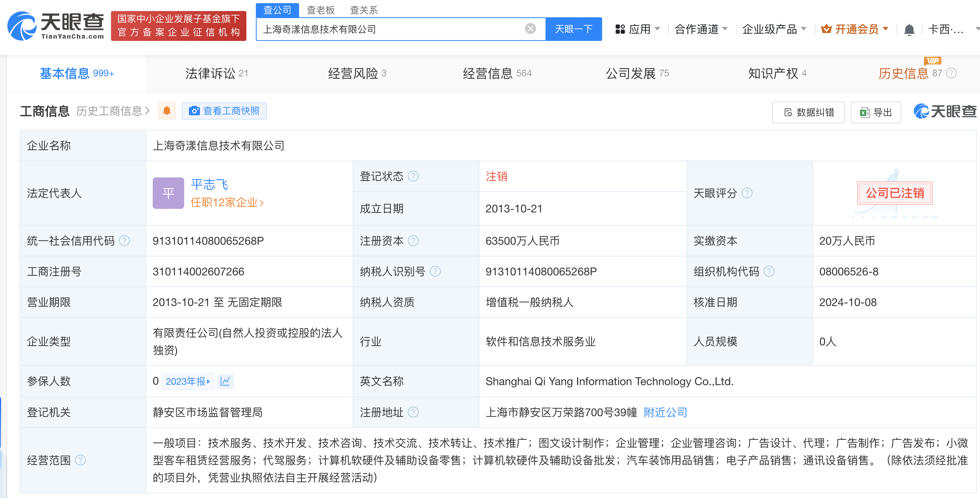Click the help icon beside 历史信息 87
Viewport: 980px width, 498px height.
pos(951,73)
